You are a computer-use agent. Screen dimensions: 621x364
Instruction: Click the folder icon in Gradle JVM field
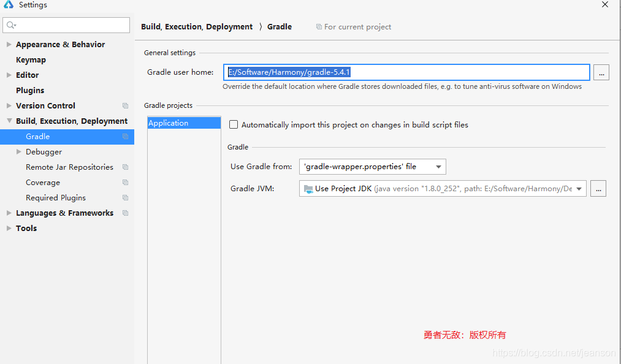(x=308, y=189)
